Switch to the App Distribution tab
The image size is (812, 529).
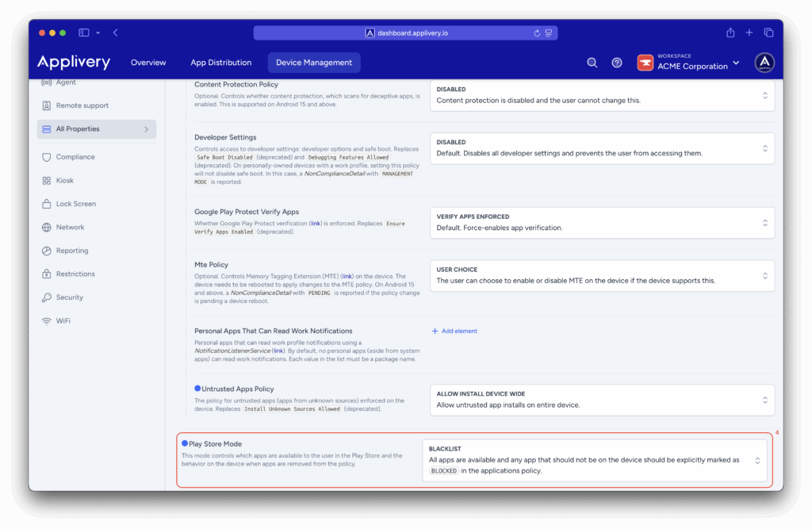point(220,63)
